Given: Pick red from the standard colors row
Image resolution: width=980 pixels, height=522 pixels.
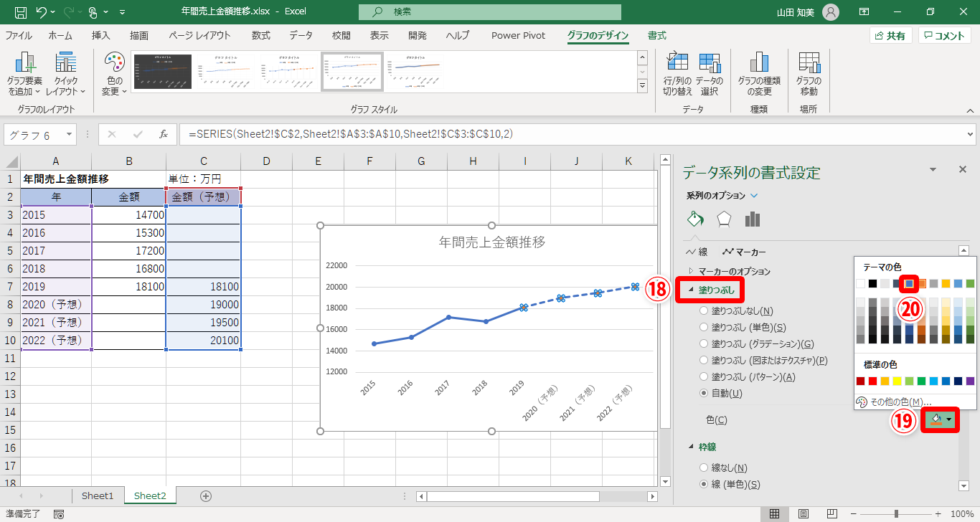Looking at the screenshot, I should tap(873, 381).
